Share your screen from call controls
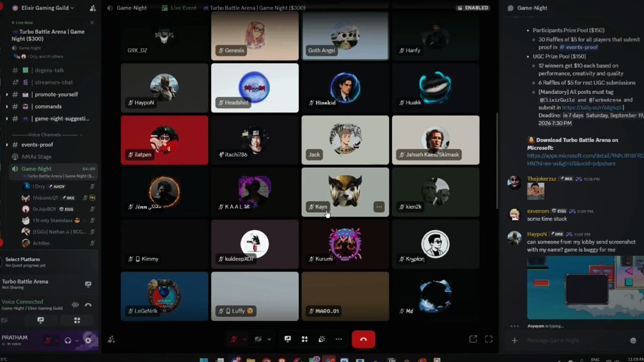The width and height of the screenshot is (644, 362). 288,339
